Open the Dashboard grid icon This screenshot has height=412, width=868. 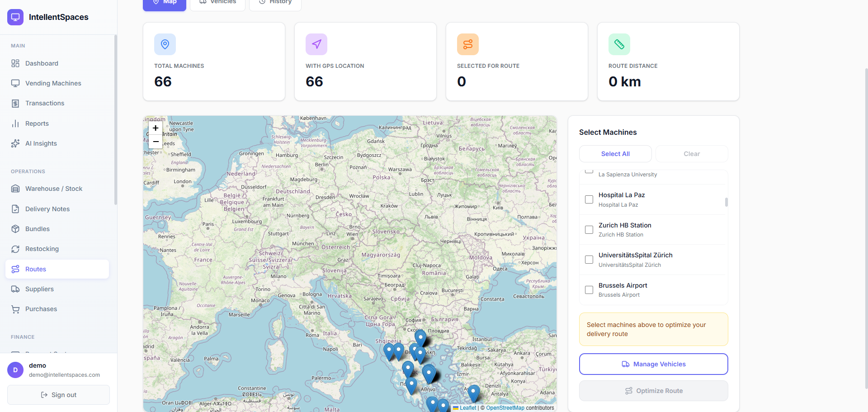pos(15,63)
